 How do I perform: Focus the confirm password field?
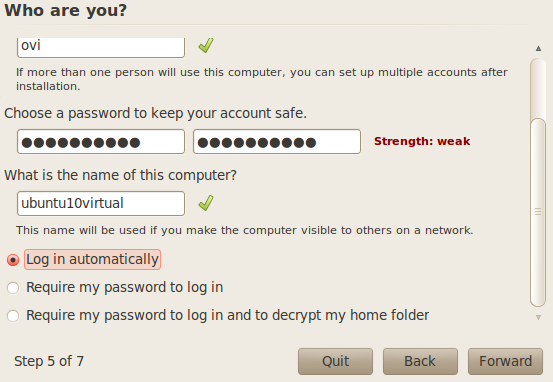point(277,142)
